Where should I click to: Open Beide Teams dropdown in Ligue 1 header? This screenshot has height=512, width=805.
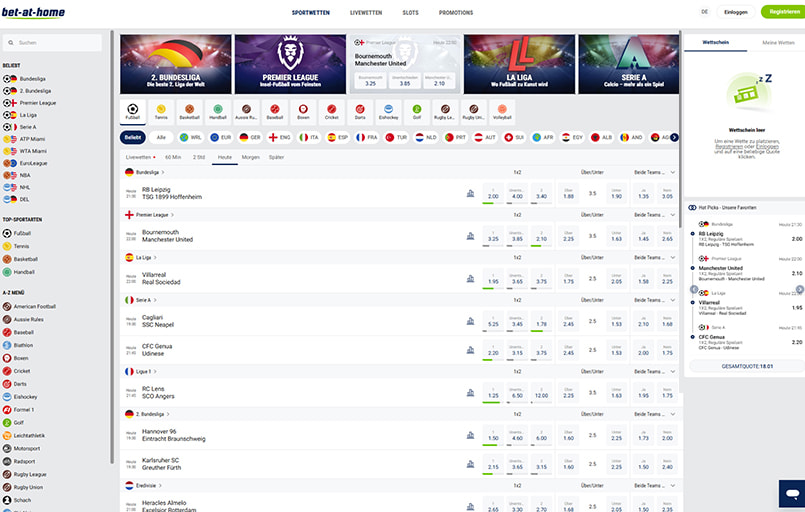[655, 371]
